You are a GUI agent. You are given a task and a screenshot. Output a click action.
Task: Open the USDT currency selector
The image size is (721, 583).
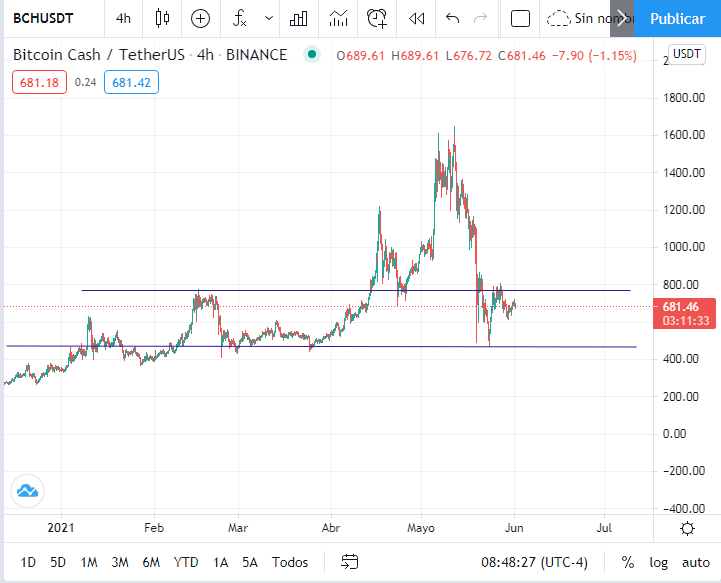687,54
